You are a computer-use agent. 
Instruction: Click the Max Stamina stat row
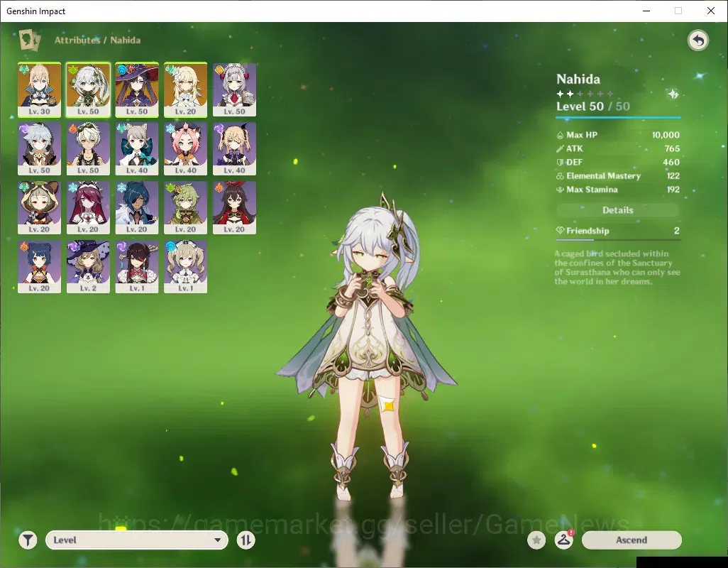(x=618, y=190)
